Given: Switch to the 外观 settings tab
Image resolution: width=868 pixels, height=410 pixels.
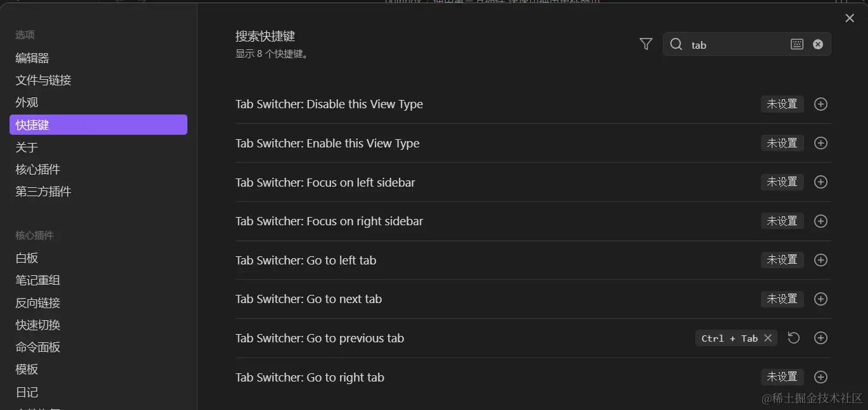Looking at the screenshot, I should point(27,102).
